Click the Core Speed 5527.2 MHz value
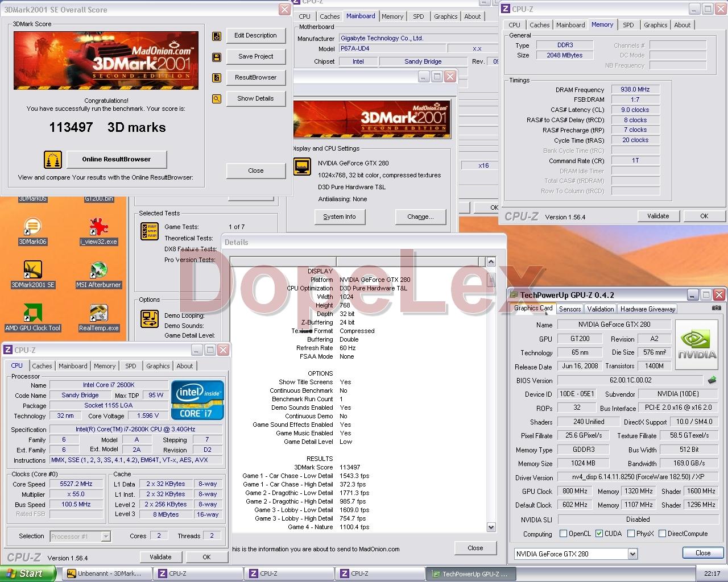 click(76, 484)
